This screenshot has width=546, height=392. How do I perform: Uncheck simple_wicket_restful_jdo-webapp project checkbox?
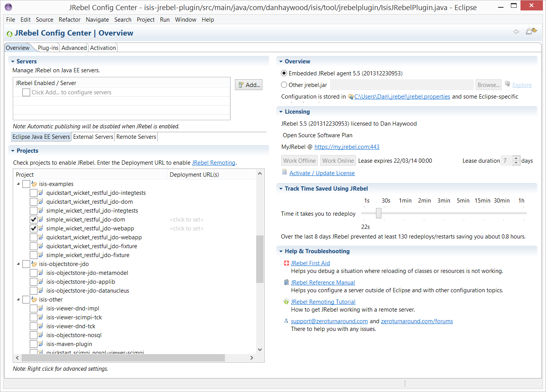pos(34,228)
